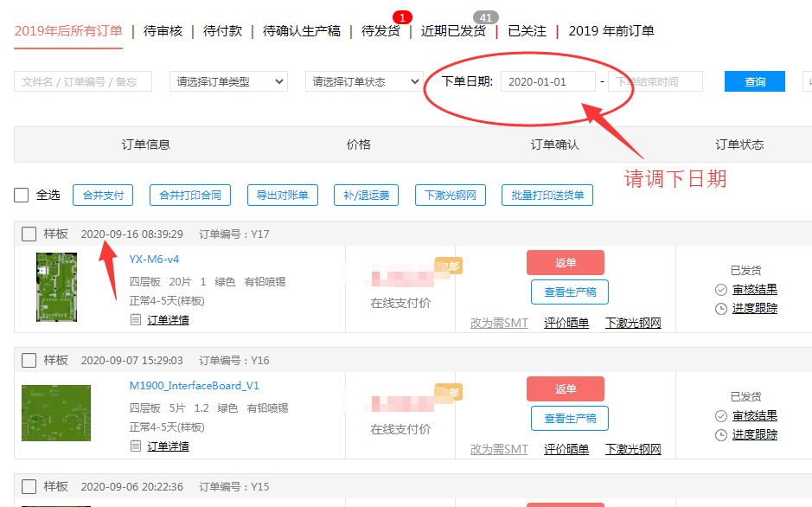Click the 导出对账单 button
812x507 pixels.
coord(283,196)
